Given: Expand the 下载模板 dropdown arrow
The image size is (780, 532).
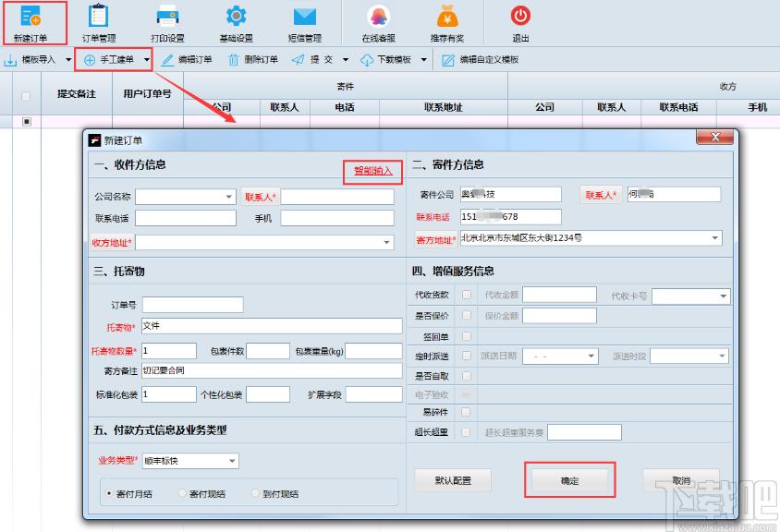Looking at the screenshot, I should 424,60.
